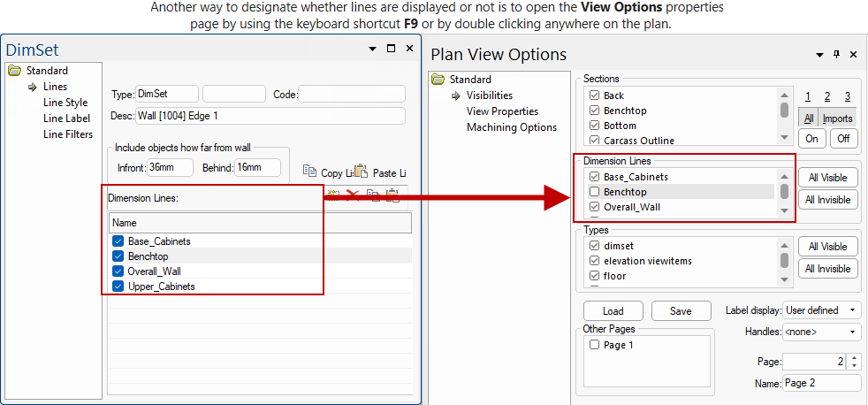Click the new dimension line sparkle icon

click(x=333, y=195)
